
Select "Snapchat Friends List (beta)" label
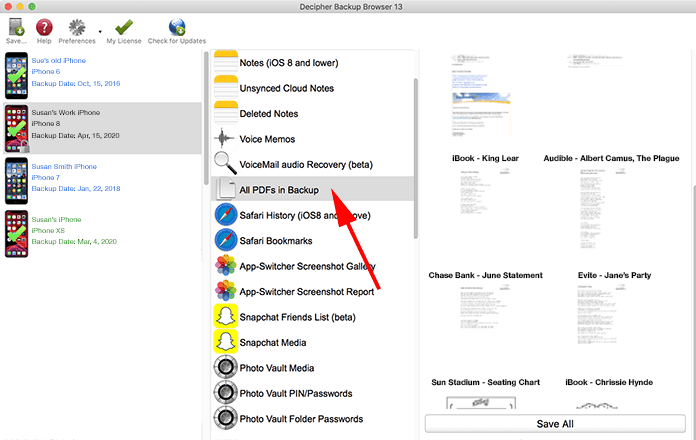pyautogui.click(x=297, y=317)
